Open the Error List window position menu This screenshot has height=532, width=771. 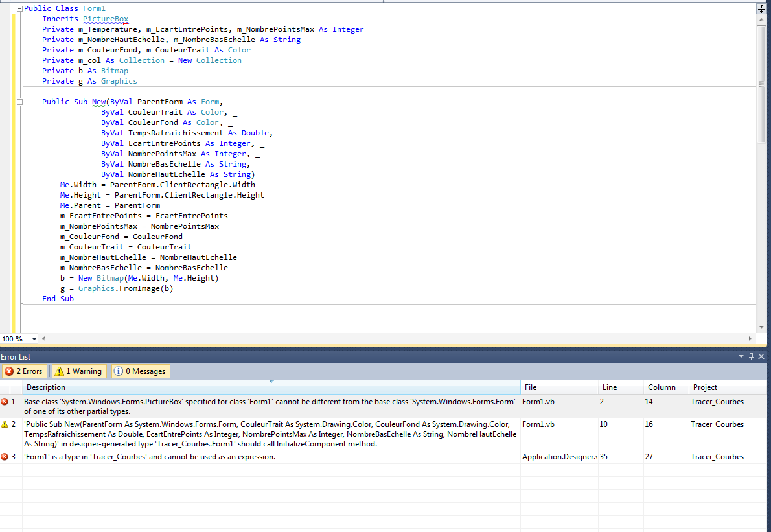(x=741, y=356)
